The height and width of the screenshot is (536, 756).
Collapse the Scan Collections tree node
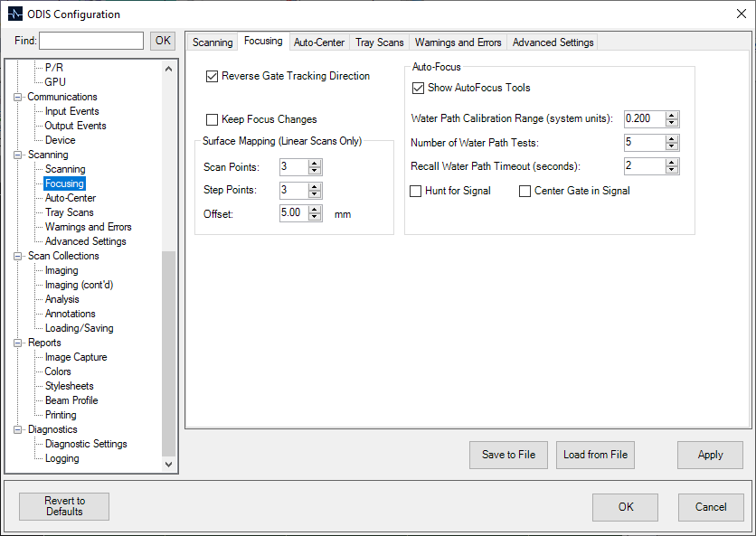click(18, 256)
